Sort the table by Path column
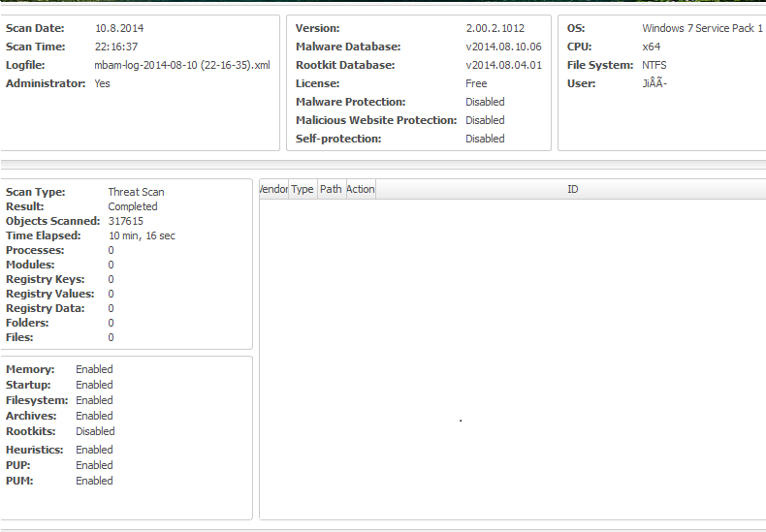The height and width of the screenshot is (532, 766). [331, 189]
